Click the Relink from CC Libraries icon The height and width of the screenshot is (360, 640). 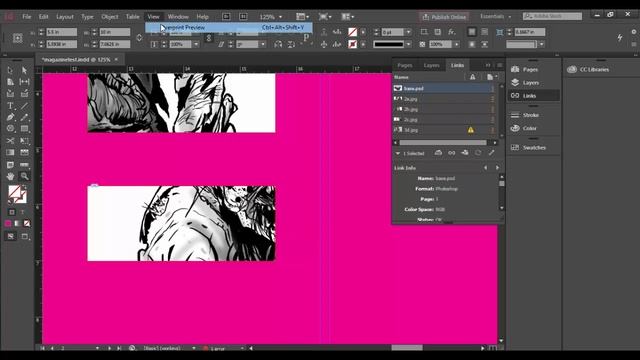438,153
